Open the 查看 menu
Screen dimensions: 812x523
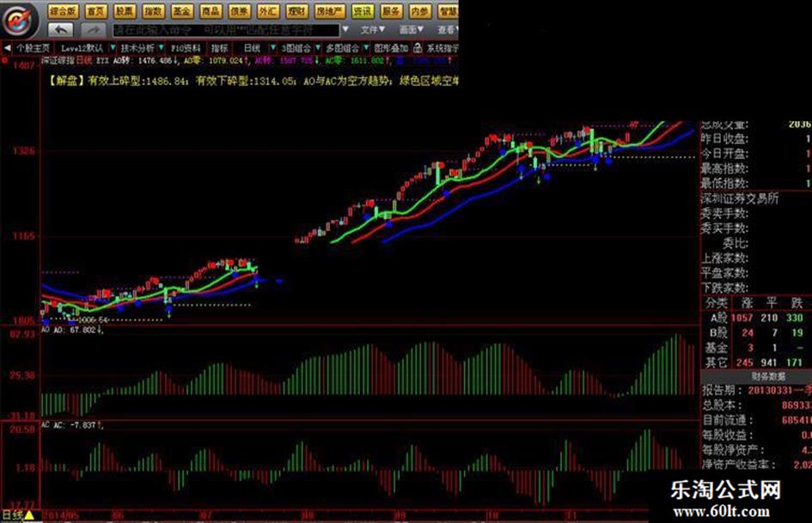pyautogui.click(x=448, y=30)
